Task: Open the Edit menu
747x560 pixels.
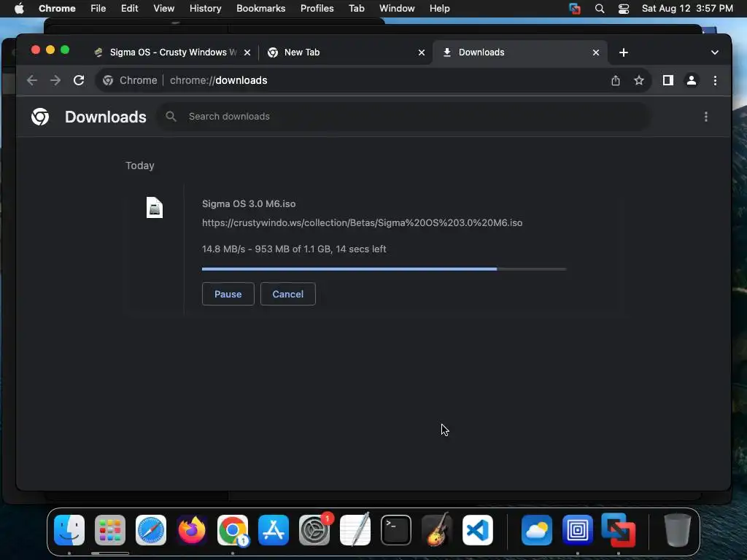Action: click(x=129, y=9)
